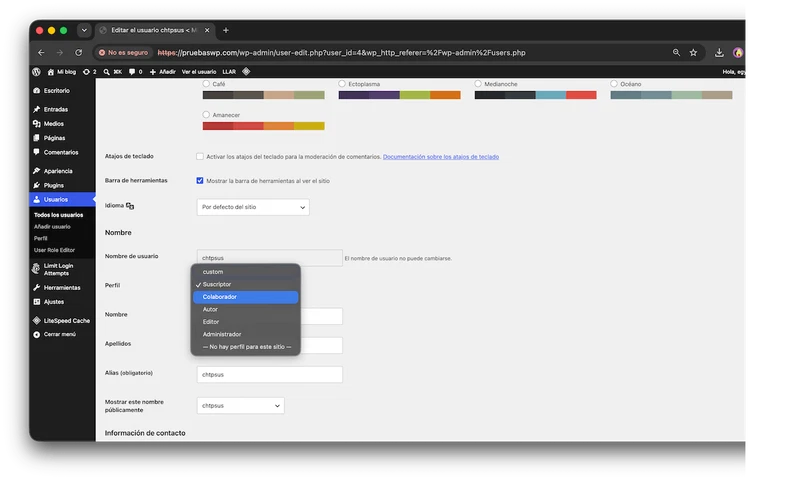The height and width of the screenshot is (480, 798).
Task: Click the Amanecer palette swatches
Action: click(264, 126)
